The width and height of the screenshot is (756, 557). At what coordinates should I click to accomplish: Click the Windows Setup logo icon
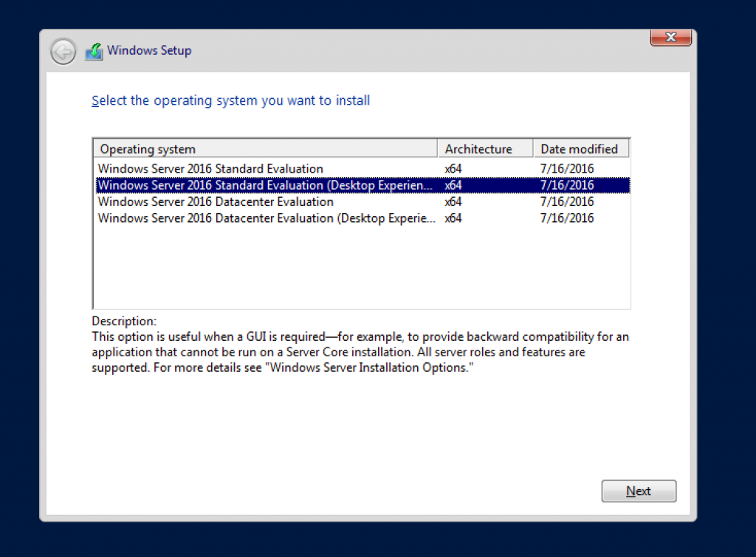pos(94,50)
